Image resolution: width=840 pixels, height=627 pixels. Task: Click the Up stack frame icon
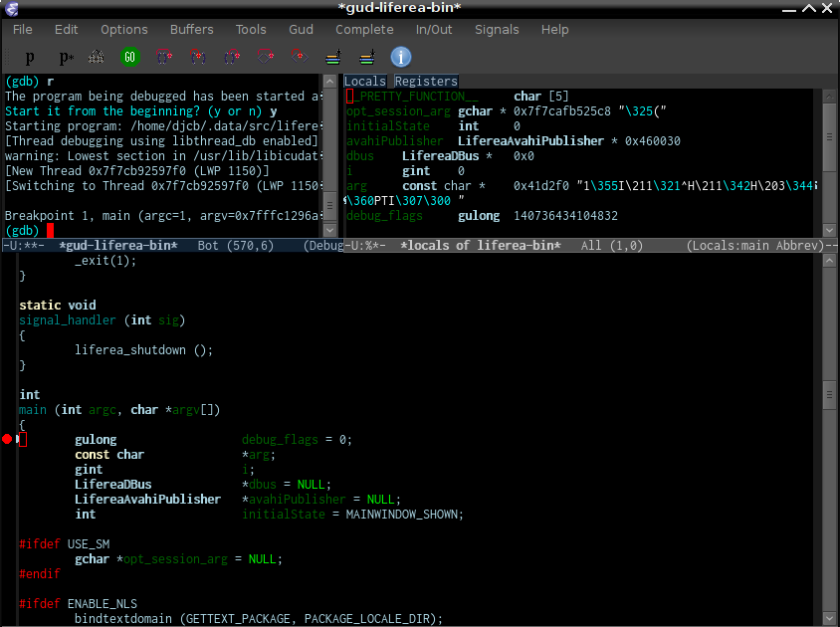tap(333, 57)
